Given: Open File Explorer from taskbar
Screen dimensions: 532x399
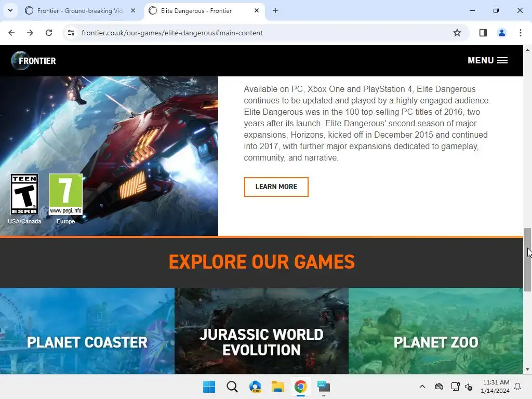Looking at the screenshot, I should [x=278, y=387].
